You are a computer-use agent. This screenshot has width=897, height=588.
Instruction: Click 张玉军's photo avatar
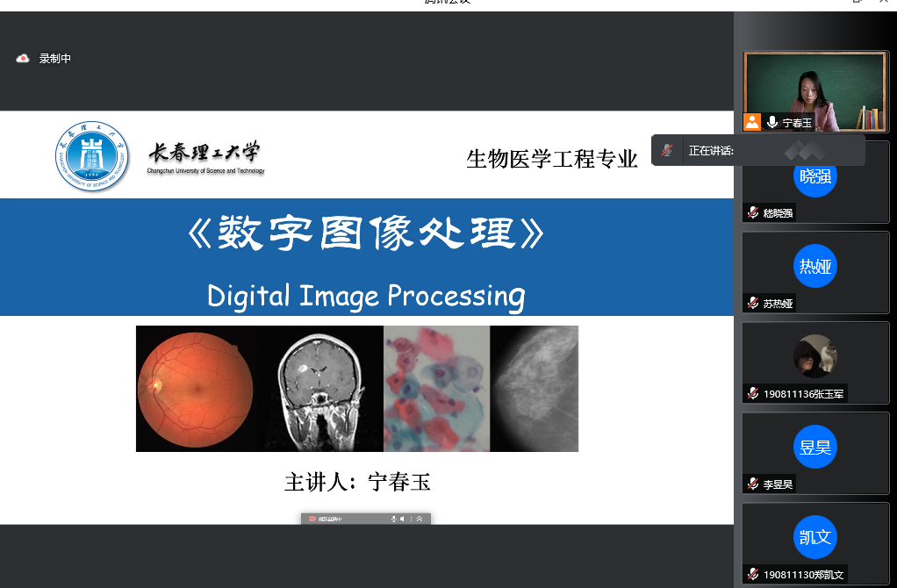point(815,356)
